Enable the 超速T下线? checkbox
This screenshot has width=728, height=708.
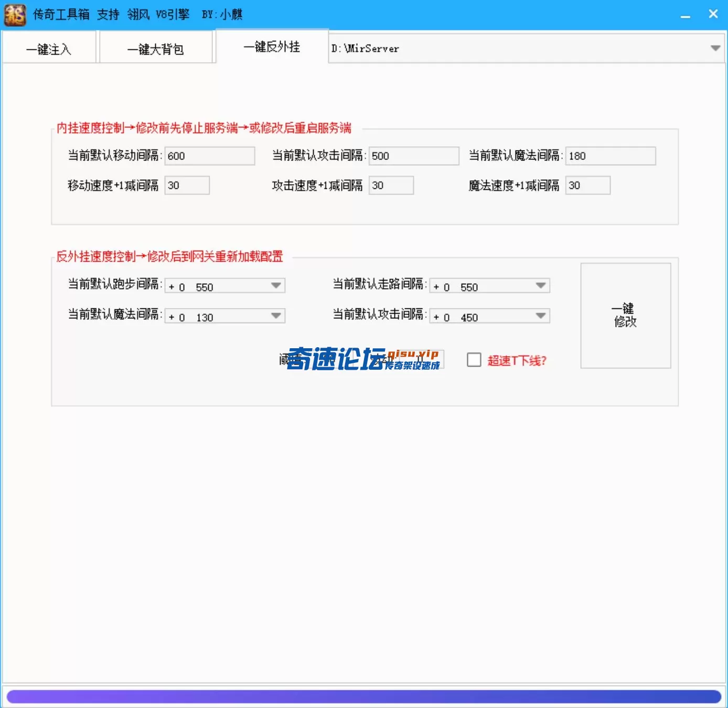[x=474, y=360]
